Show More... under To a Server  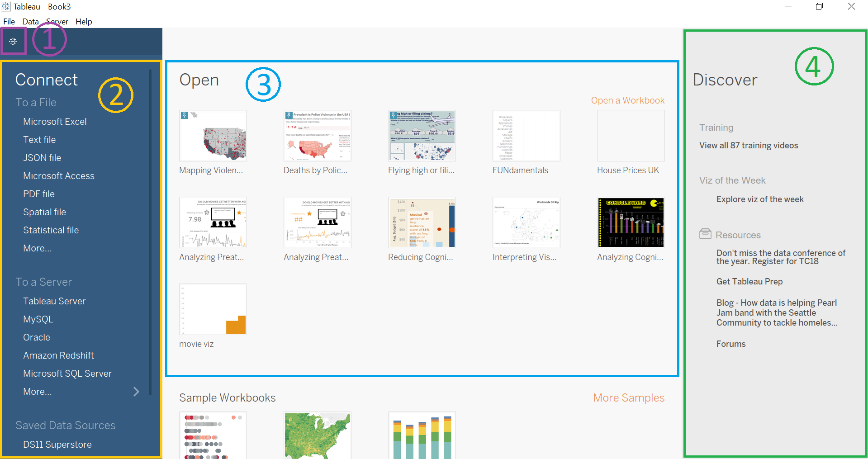38,392
